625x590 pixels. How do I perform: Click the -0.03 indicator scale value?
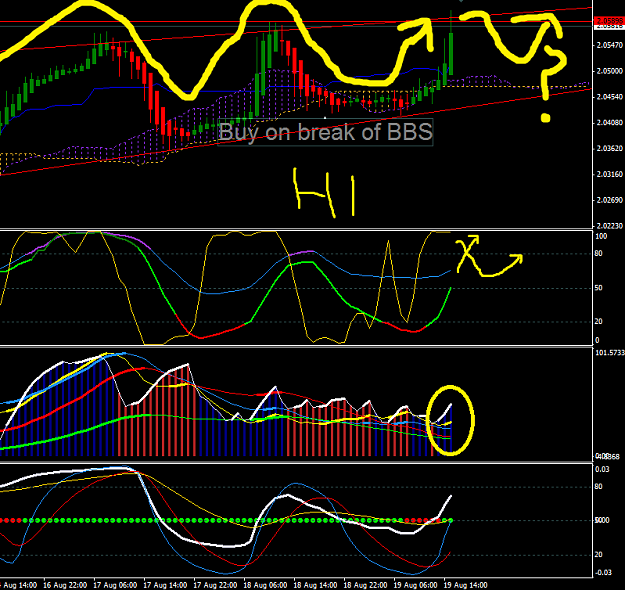pos(603,573)
